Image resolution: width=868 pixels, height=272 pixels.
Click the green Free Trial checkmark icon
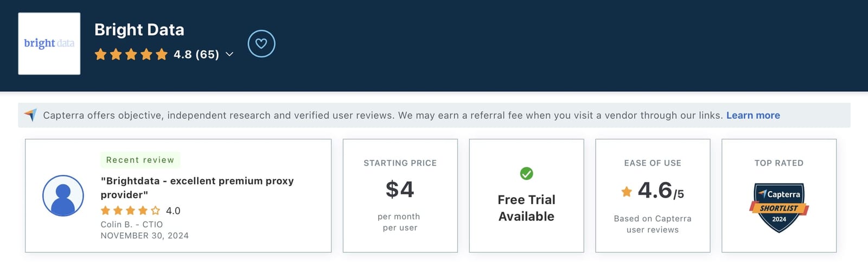click(526, 173)
